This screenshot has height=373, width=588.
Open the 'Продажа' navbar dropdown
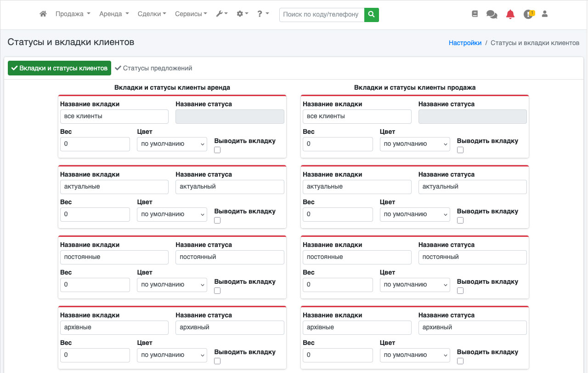click(x=73, y=14)
